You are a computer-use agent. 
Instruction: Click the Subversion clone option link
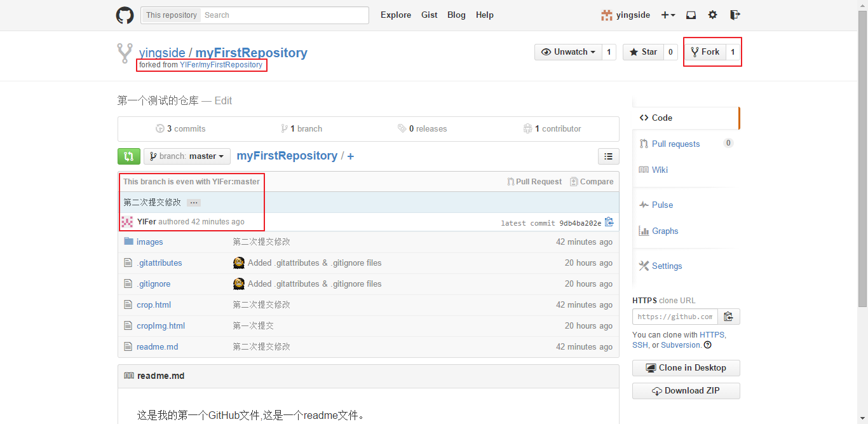tap(681, 345)
